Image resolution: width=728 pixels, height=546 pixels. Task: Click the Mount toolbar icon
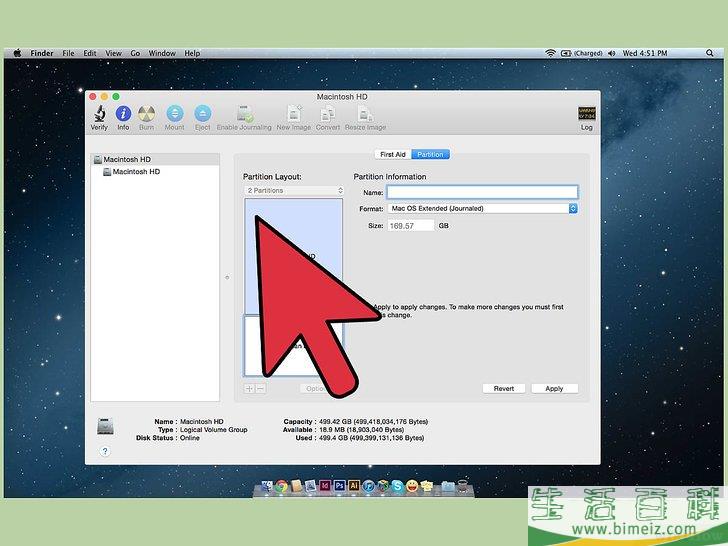[x=175, y=113]
